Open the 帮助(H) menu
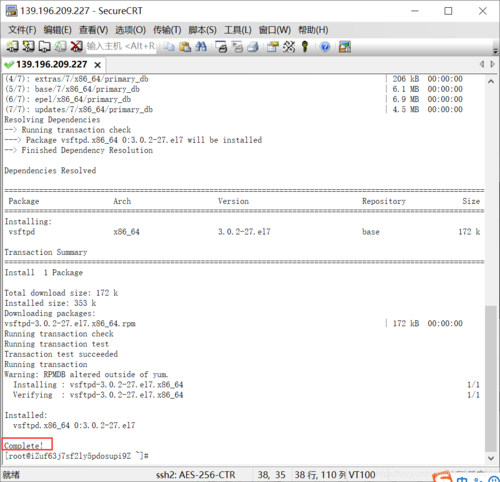 (313, 30)
